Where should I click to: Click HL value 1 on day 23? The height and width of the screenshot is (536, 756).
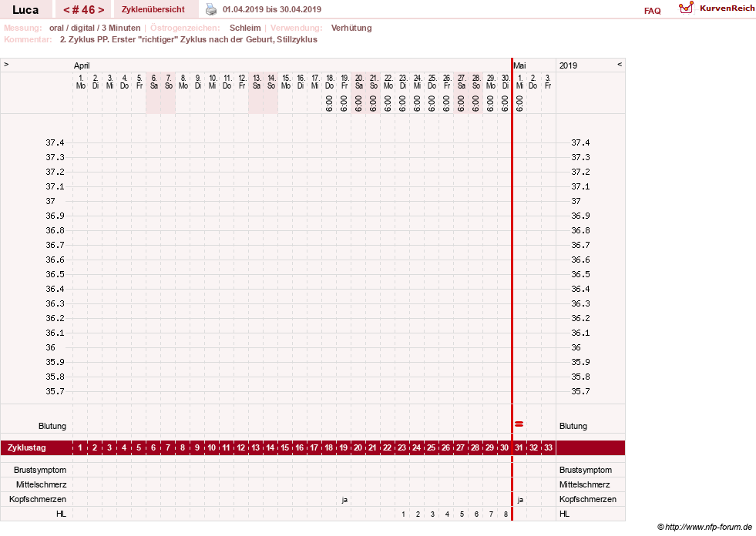403,514
